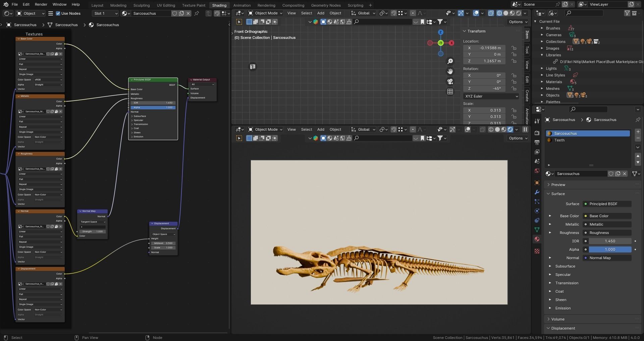Toggle camera view in upper viewport

coord(450,81)
